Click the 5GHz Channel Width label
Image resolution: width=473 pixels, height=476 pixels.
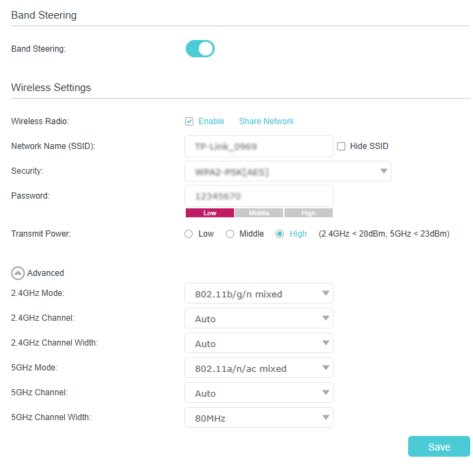tap(51, 417)
